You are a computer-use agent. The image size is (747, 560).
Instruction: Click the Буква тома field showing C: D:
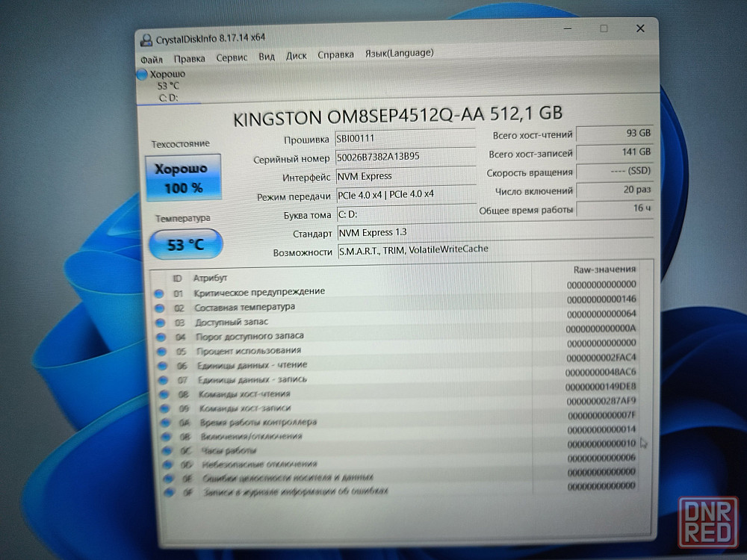pyautogui.click(x=406, y=214)
